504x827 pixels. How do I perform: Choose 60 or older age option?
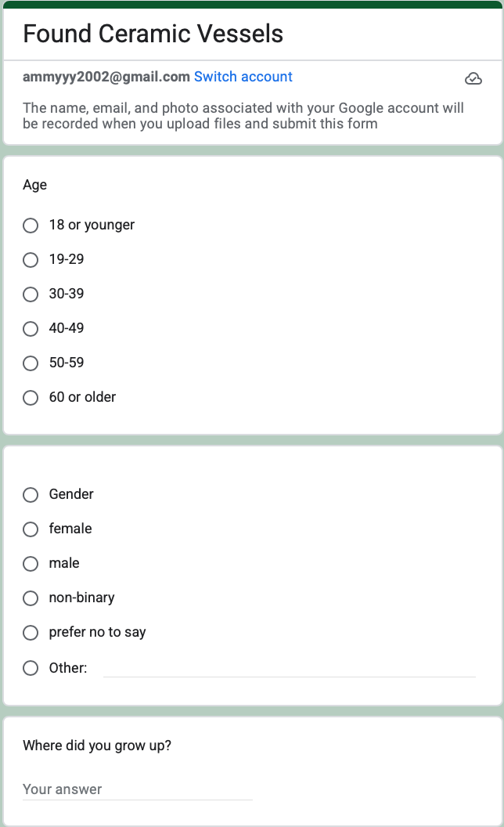tap(31, 398)
